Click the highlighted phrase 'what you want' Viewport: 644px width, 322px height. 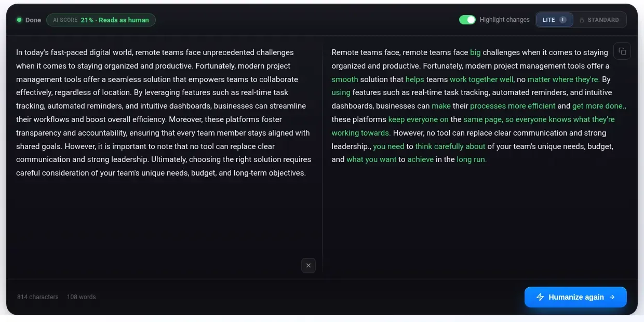coord(371,159)
